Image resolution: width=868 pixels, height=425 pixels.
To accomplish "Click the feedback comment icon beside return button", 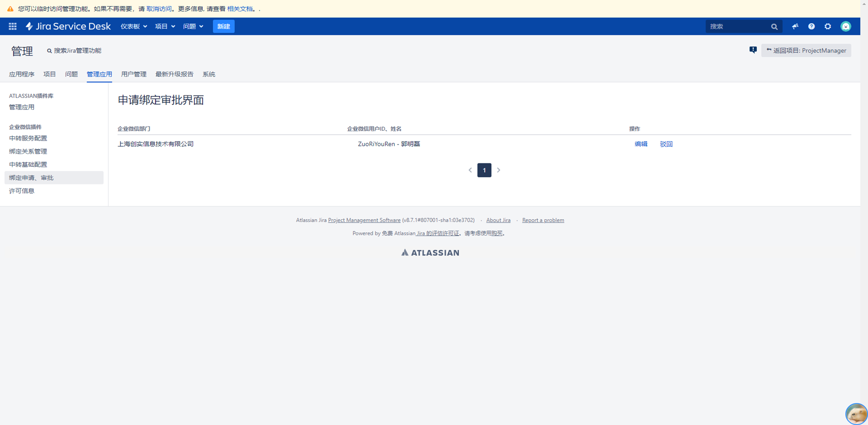I will (753, 50).
